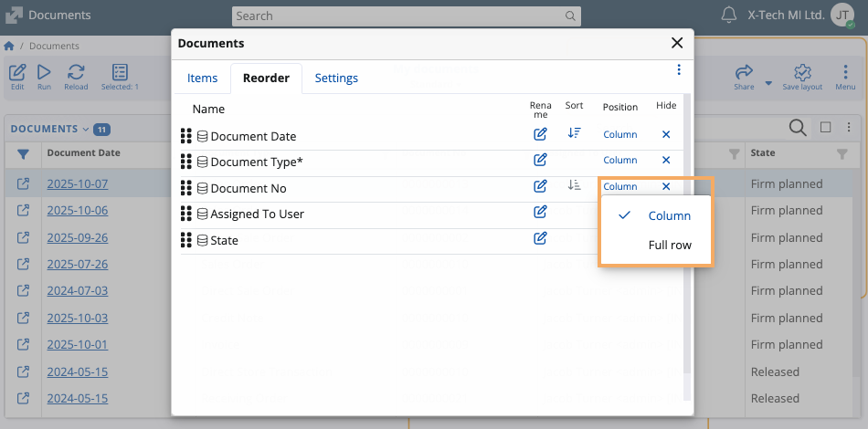Open Position dropdown for Document Type
This screenshot has height=429, width=868.
tap(619, 160)
